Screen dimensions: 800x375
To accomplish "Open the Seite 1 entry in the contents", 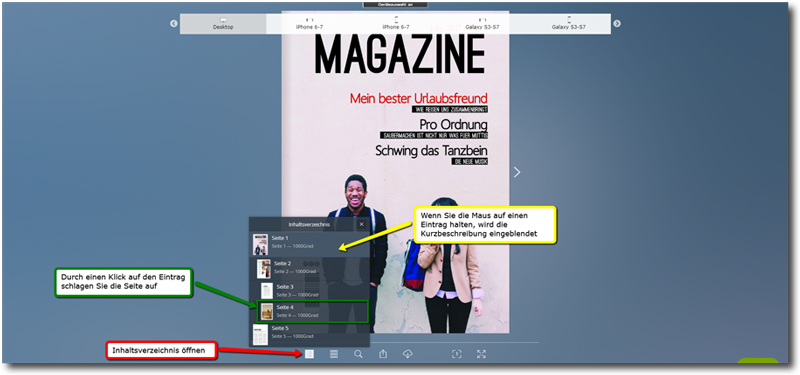I will pos(309,244).
